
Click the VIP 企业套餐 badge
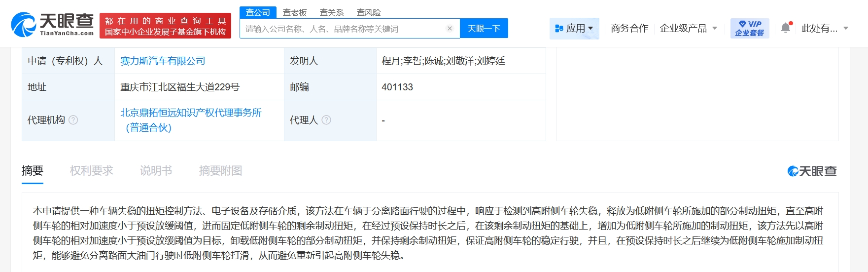point(749,28)
